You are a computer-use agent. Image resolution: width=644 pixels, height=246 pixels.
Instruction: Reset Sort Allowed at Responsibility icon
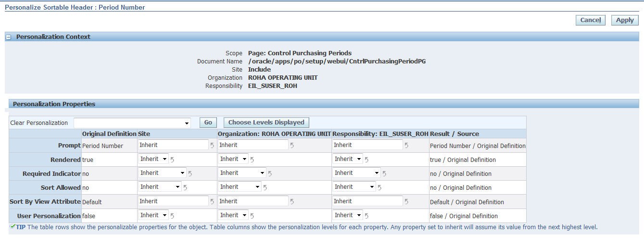tap(380, 187)
